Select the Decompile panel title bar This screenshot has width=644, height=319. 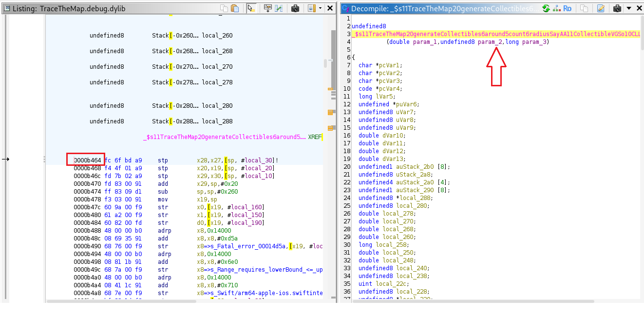tap(438, 8)
